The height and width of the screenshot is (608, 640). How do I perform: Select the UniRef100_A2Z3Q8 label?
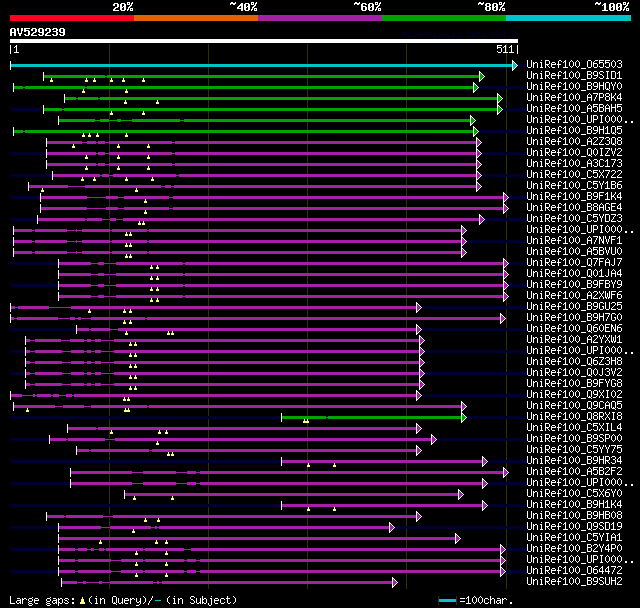pyautogui.click(x=574, y=142)
